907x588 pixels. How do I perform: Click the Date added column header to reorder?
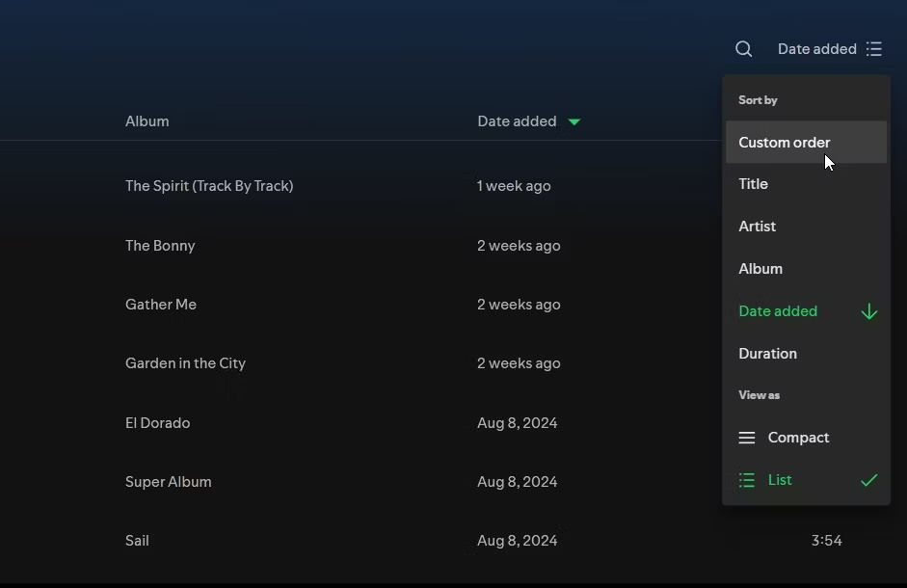pos(517,120)
